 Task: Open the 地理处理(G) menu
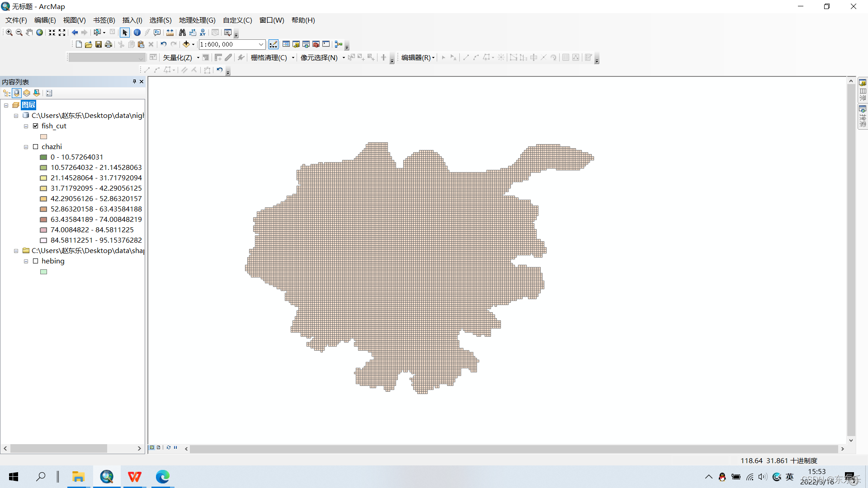pos(197,20)
